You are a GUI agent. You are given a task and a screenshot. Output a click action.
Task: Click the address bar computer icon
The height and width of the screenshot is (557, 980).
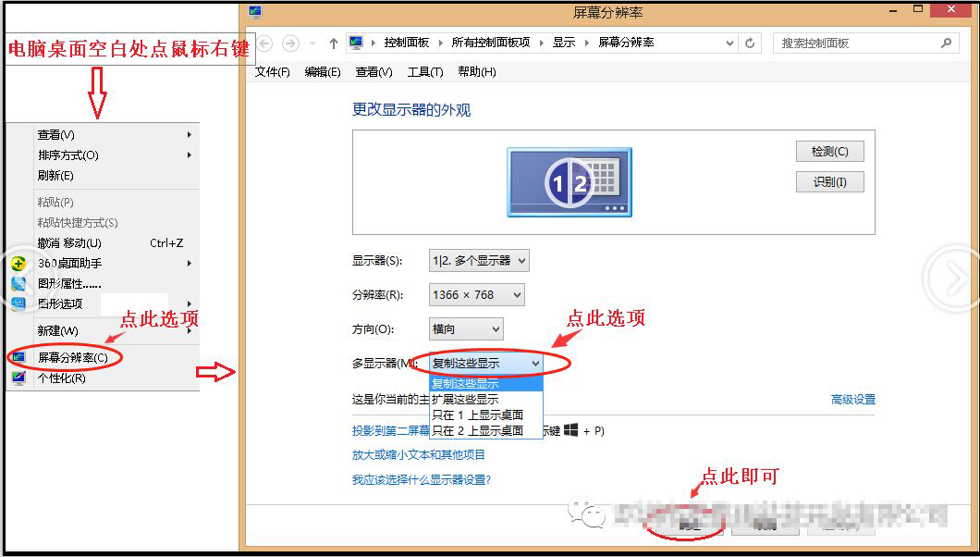(x=356, y=43)
